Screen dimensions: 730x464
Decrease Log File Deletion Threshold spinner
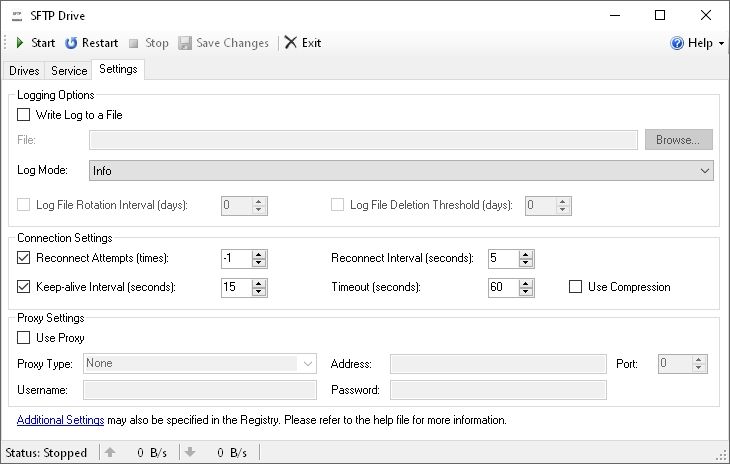tap(563, 210)
